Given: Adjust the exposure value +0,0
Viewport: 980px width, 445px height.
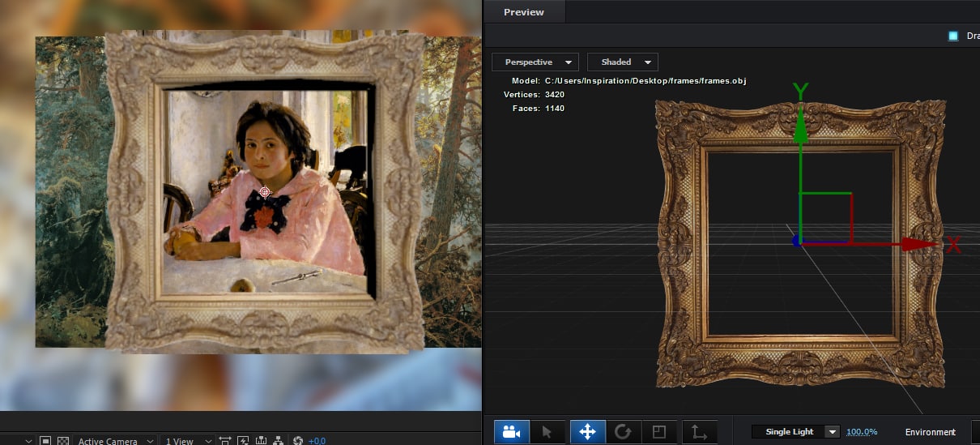Looking at the screenshot, I should (x=317, y=441).
